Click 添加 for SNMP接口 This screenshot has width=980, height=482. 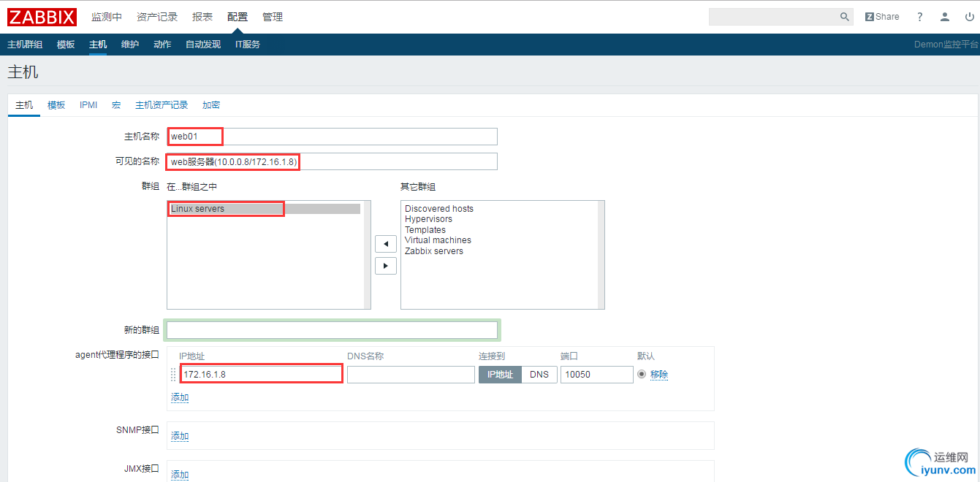tap(180, 436)
